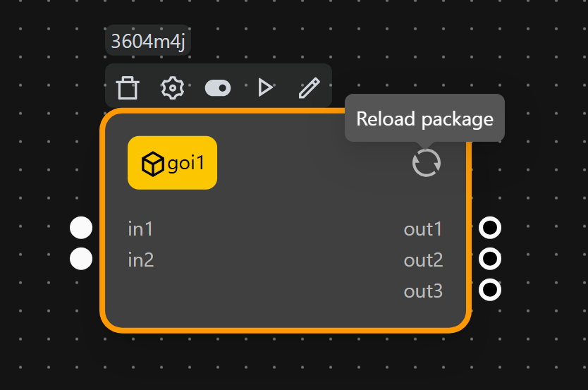Click the out3 output label text
Viewport: 588px width, 390px height.
423,291
